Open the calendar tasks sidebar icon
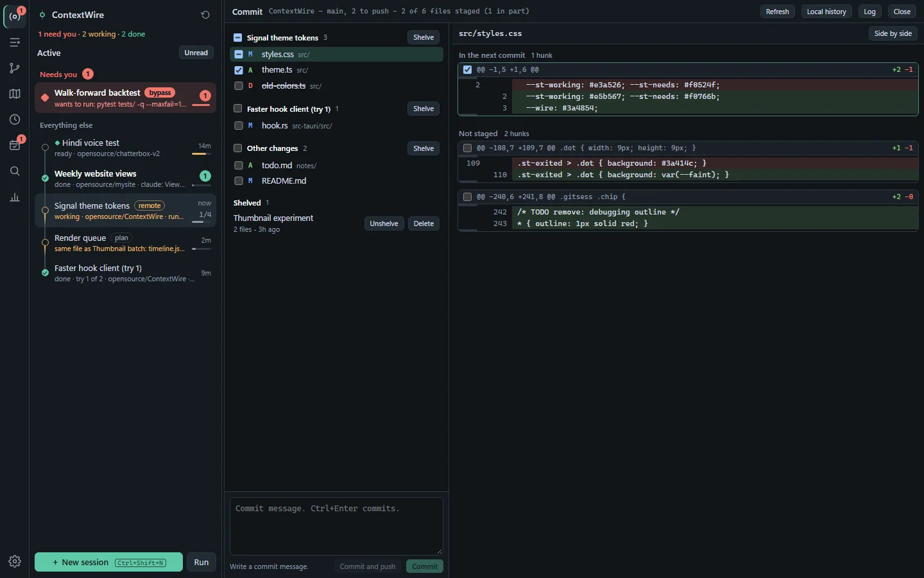924x578 pixels. (15, 145)
